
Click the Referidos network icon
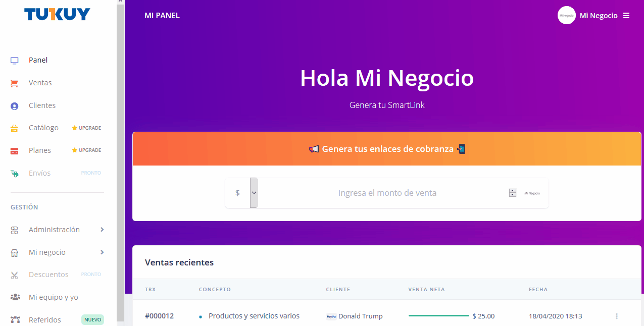(x=15, y=320)
